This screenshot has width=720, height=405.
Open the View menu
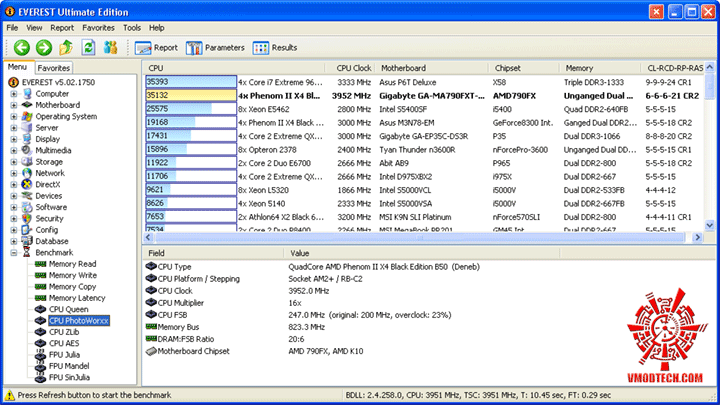[34, 28]
